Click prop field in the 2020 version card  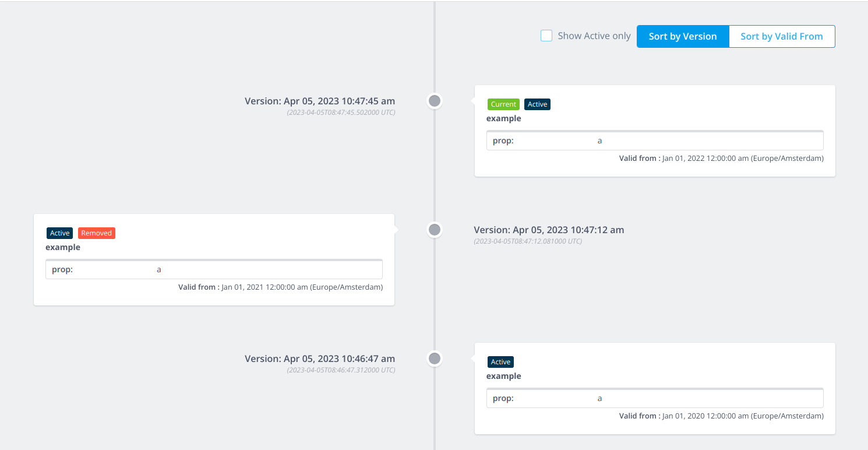[x=655, y=398]
